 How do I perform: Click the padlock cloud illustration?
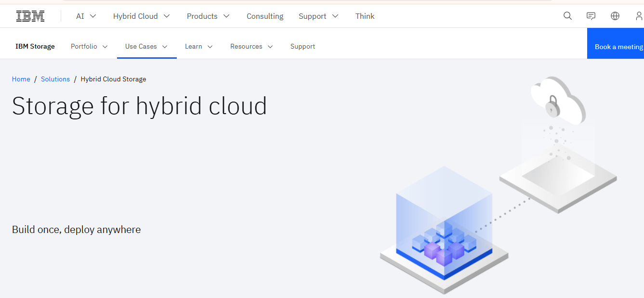(x=557, y=100)
